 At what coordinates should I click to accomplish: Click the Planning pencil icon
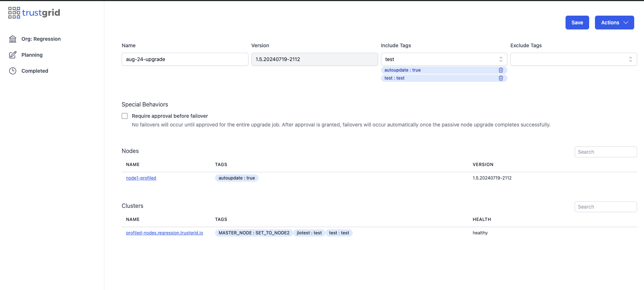point(13,55)
